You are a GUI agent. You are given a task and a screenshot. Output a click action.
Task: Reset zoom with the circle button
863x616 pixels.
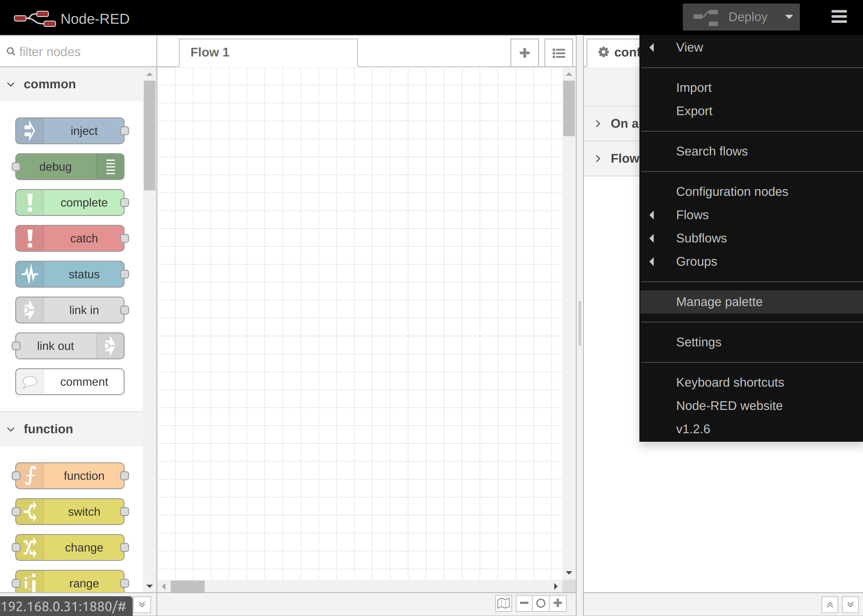(541, 603)
